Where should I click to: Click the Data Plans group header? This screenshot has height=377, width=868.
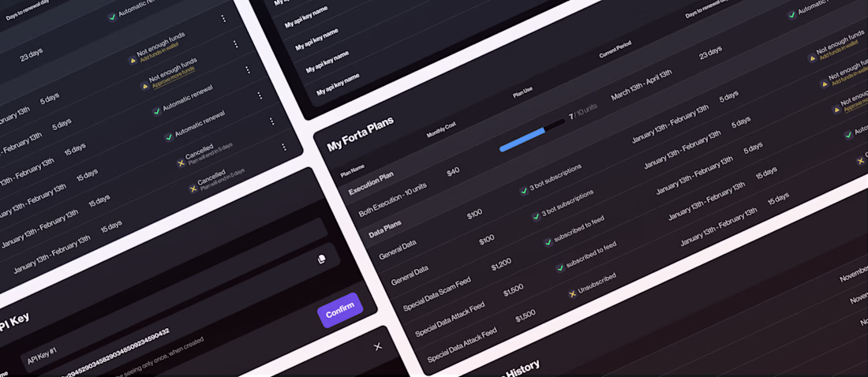[x=385, y=227]
